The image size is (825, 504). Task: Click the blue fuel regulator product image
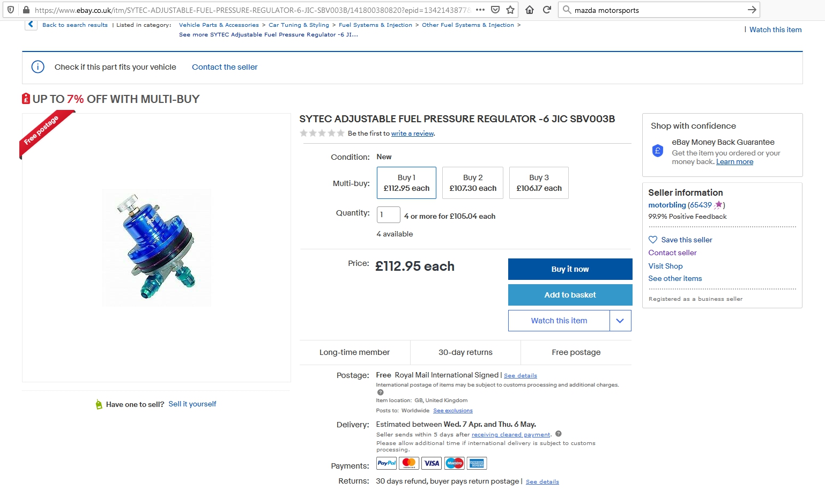(157, 248)
